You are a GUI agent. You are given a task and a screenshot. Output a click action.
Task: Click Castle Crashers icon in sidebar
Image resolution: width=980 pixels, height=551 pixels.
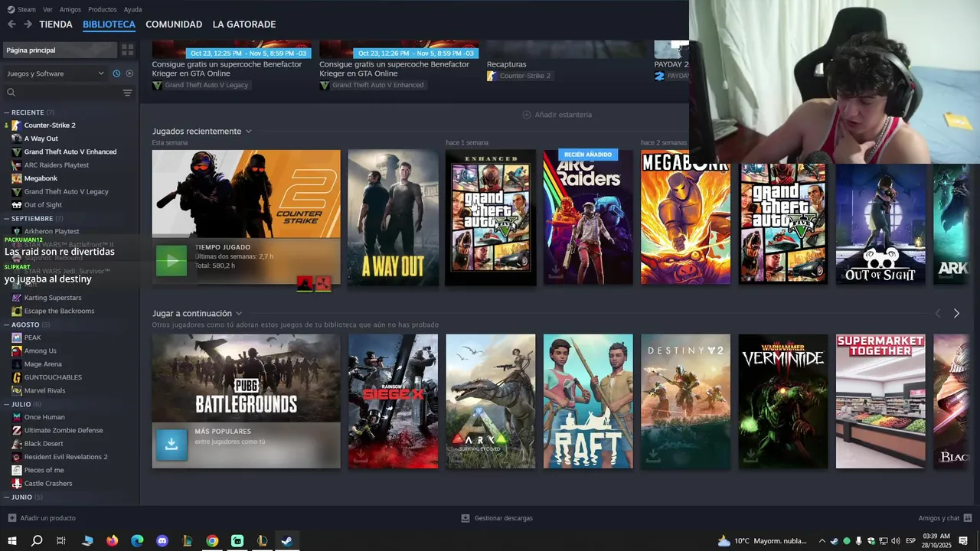17,484
